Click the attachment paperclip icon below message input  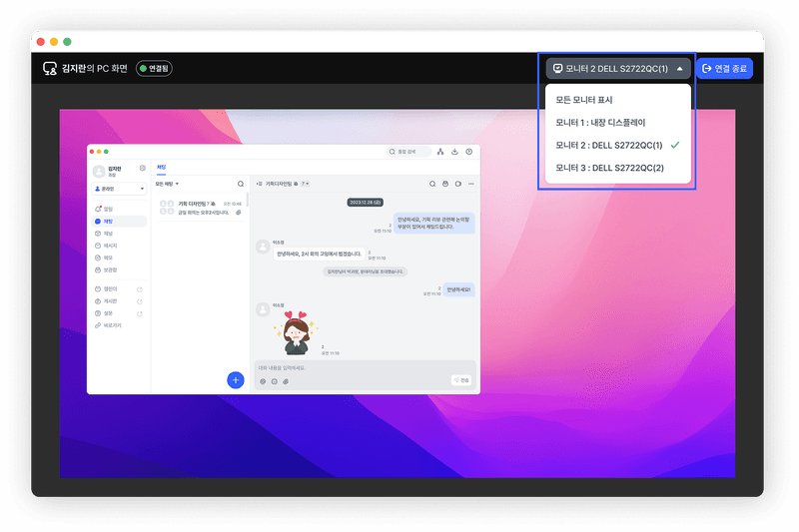285,380
